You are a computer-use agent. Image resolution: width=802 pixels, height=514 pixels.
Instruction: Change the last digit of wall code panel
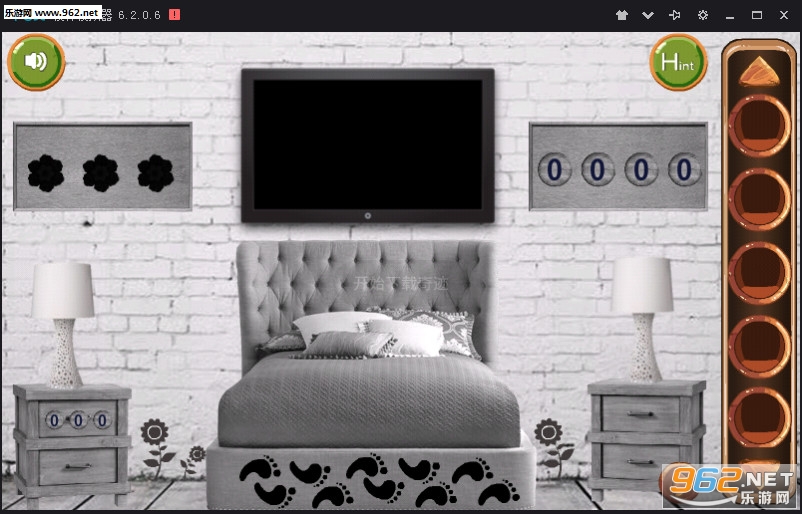[x=684, y=169]
